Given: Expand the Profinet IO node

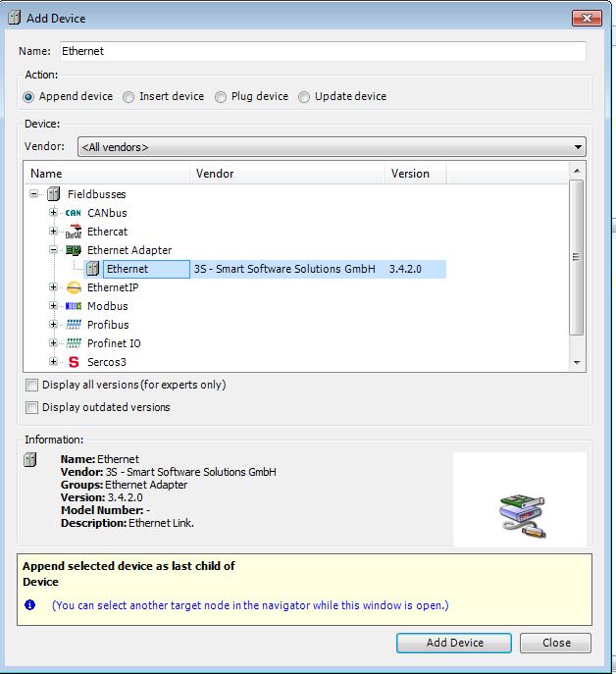Looking at the screenshot, I should pos(53,342).
